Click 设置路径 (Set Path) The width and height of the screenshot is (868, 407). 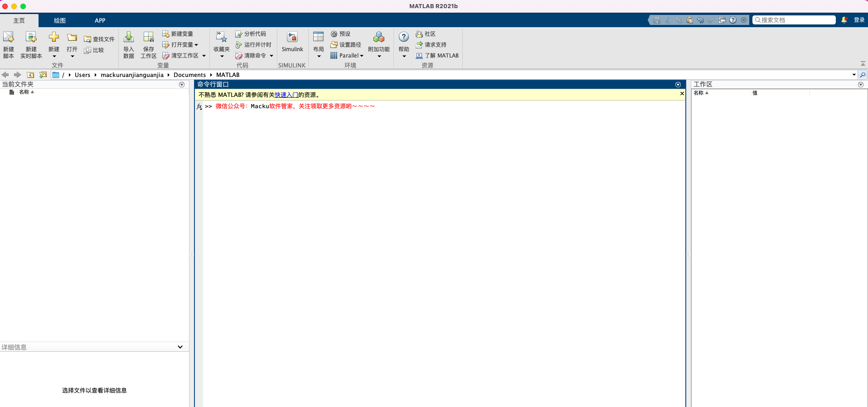346,45
